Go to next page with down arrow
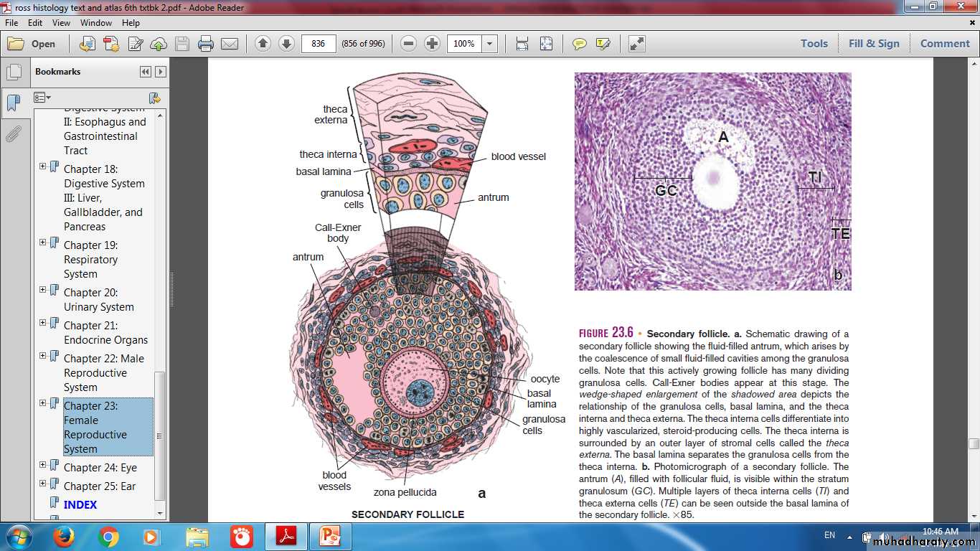The height and width of the screenshot is (551, 980). click(286, 44)
